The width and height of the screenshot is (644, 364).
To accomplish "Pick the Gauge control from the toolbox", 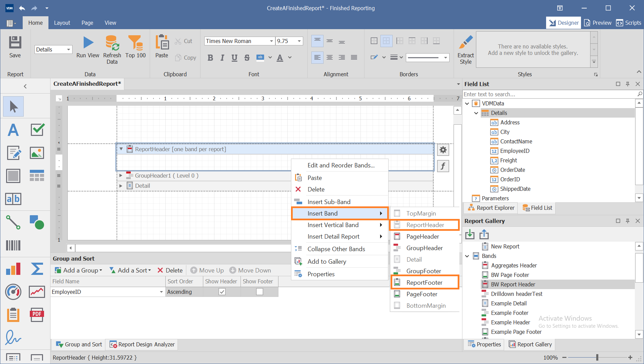I will click(14, 292).
